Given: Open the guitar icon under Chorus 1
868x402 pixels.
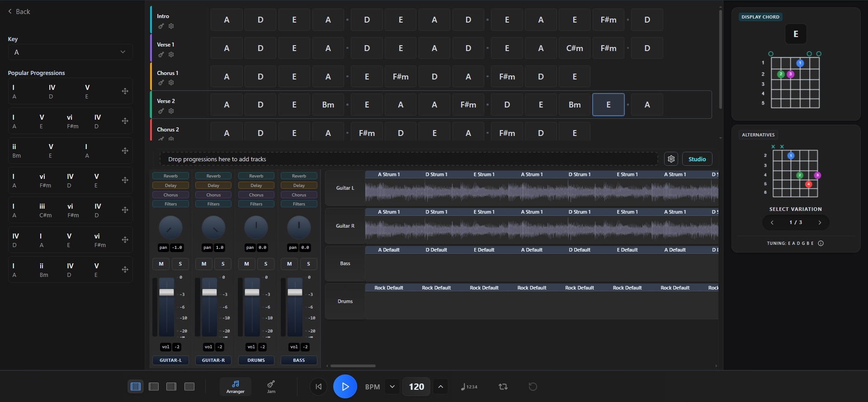Looking at the screenshot, I should tap(161, 83).
